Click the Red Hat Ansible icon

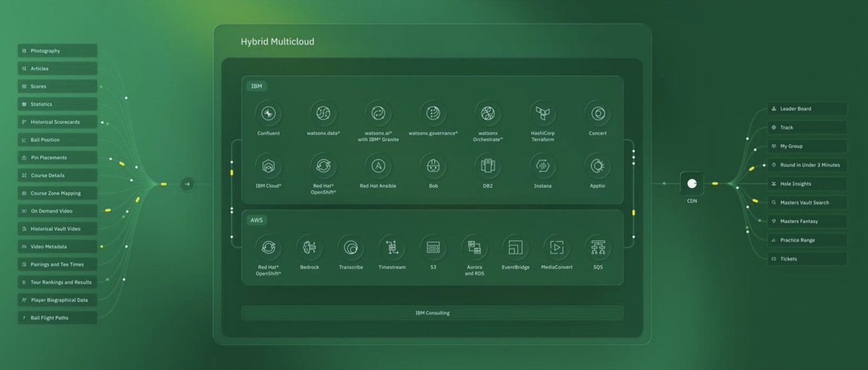click(378, 166)
